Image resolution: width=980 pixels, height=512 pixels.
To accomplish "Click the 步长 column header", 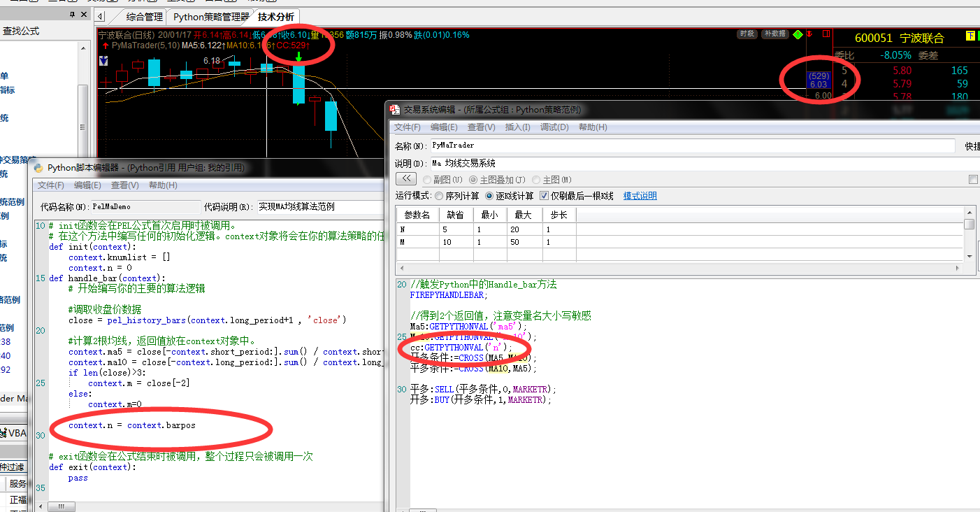I will click(559, 215).
